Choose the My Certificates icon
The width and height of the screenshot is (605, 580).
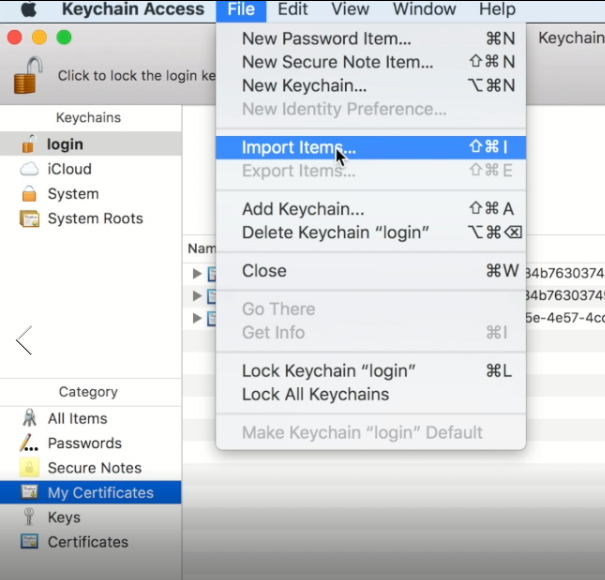[x=29, y=492]
